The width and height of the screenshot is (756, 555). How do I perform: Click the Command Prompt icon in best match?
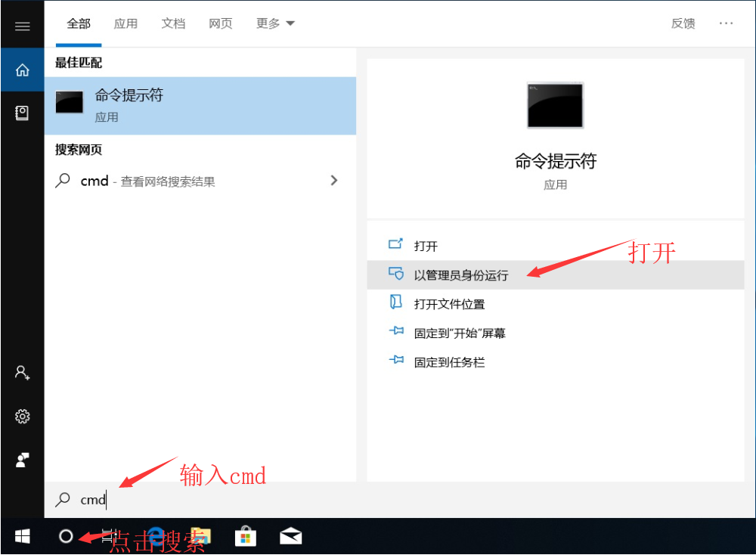[70, 102]
